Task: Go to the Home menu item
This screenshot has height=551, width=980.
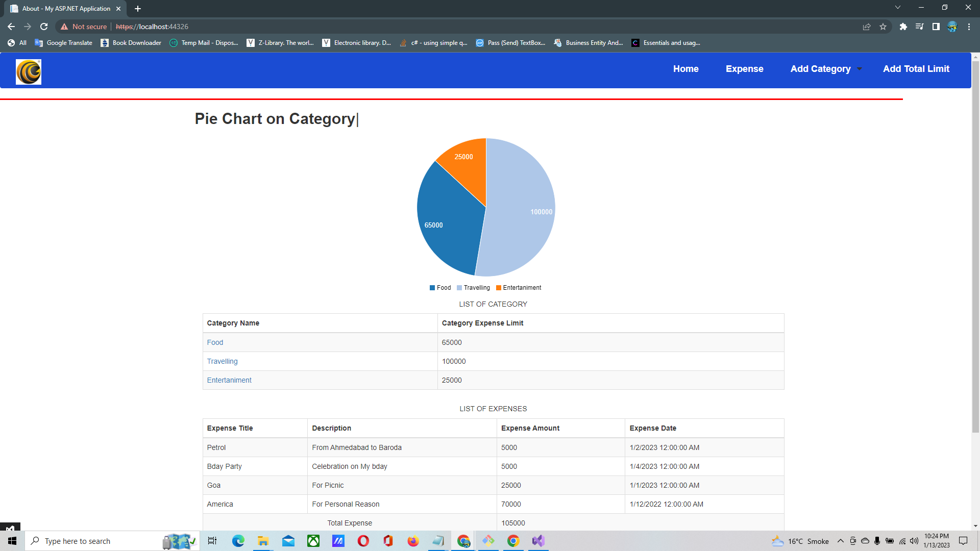Action: tap(685, 68)
